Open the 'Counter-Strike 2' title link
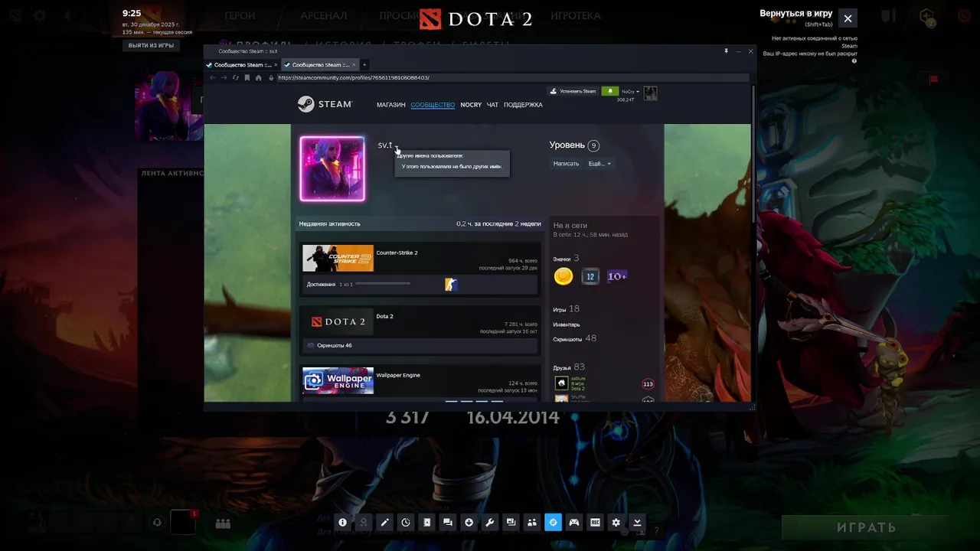The image size is (980, 551). pyautogui.click(x=397, y=253)
